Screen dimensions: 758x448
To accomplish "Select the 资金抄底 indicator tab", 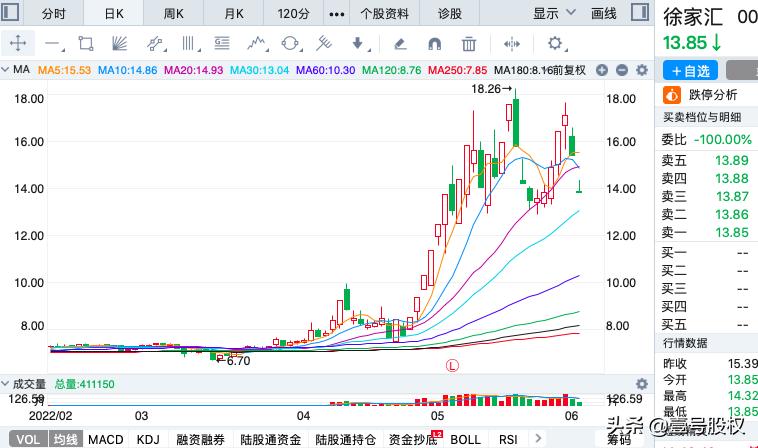I will [414, 439].
